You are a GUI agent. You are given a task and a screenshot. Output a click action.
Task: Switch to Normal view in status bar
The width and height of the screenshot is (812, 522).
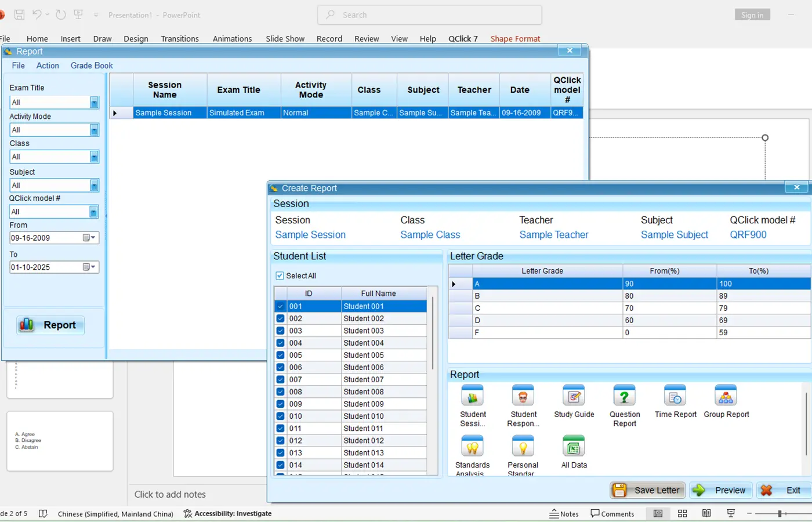click(x=658, y=513)
